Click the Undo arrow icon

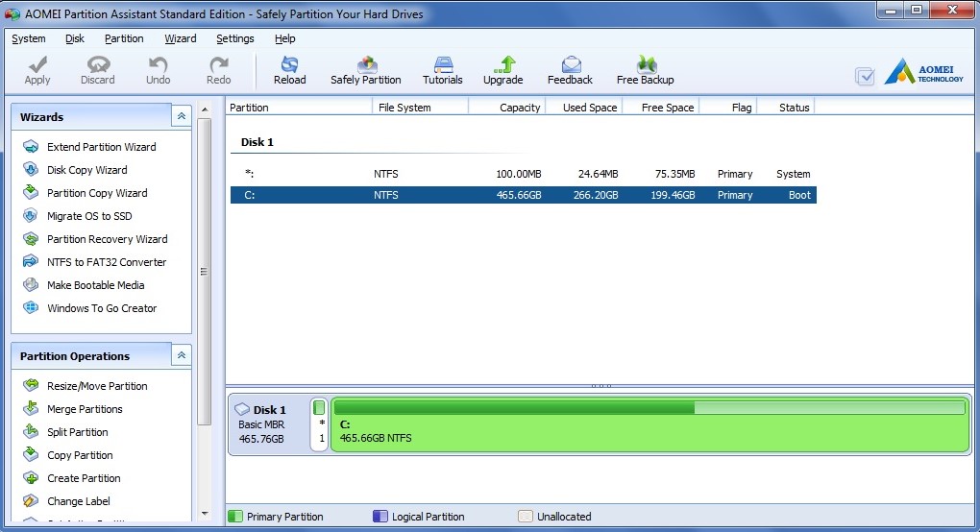pos(159,64)
